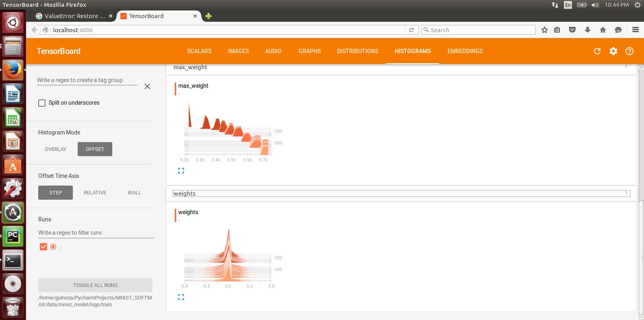The width and height of the screenshot is (644, 320).
Task: Open new tab with plus icon
Action: [208, 16]
